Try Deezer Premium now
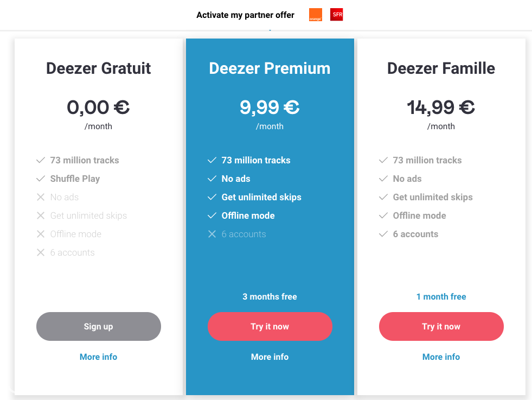The height and width of the screenshot is (400, 532). [x=270, y=326]
